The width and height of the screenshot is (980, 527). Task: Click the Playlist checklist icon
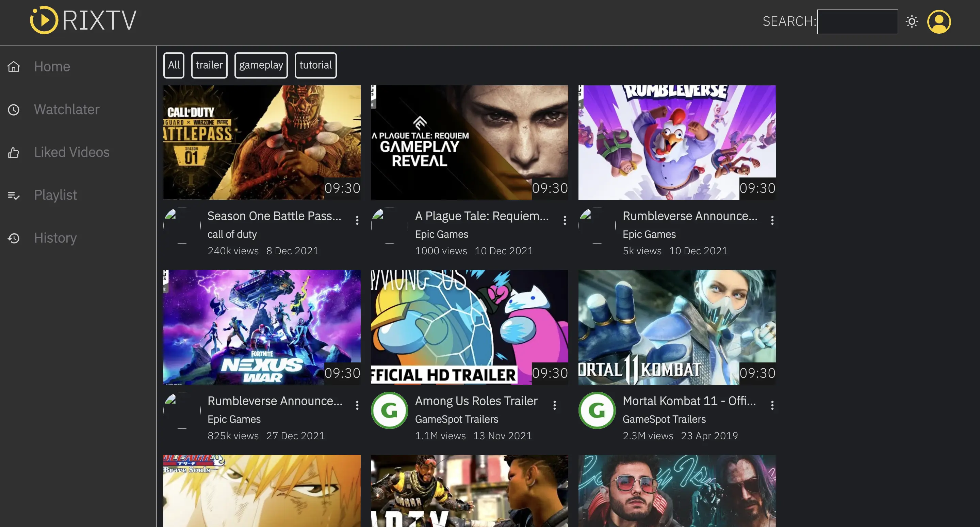point(14,195)
